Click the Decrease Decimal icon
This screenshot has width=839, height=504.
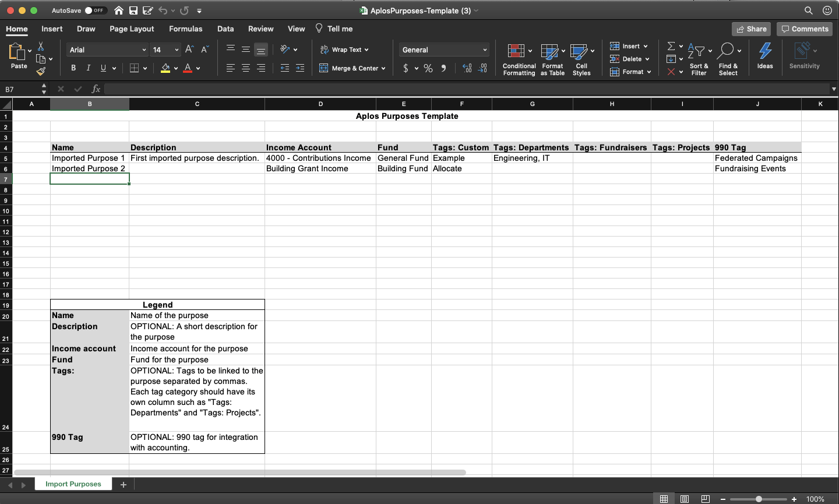[x=482, y=68]
